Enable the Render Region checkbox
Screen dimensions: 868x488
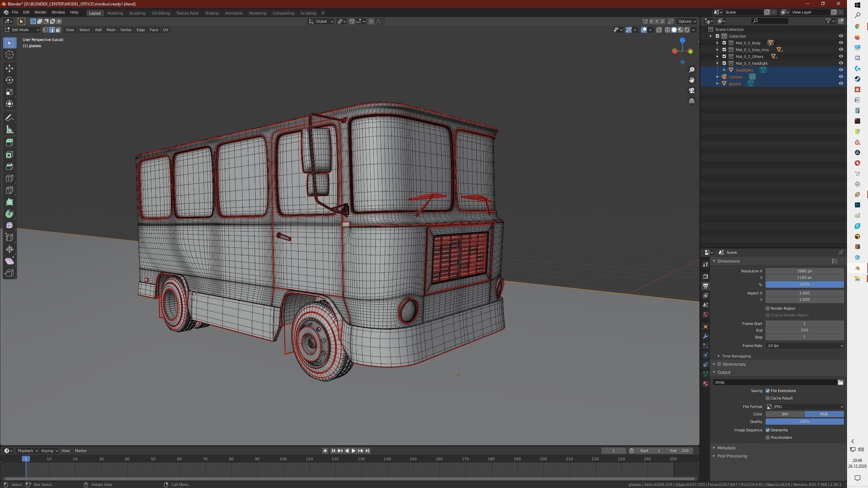768,308
